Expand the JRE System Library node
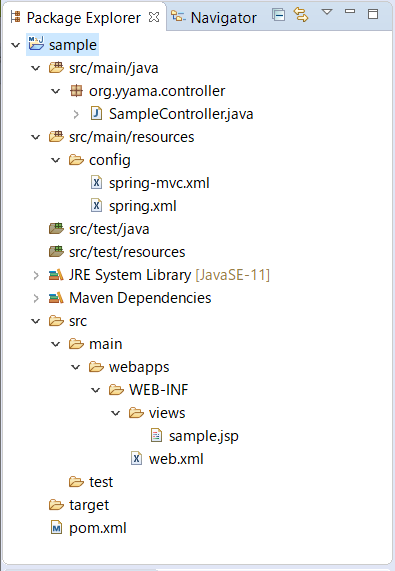 point(36,275)
